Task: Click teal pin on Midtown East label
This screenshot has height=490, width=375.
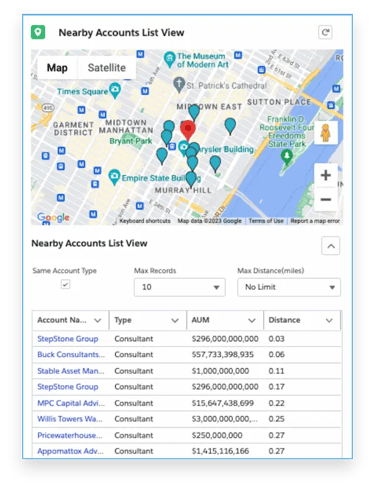Action: (194, 112)
